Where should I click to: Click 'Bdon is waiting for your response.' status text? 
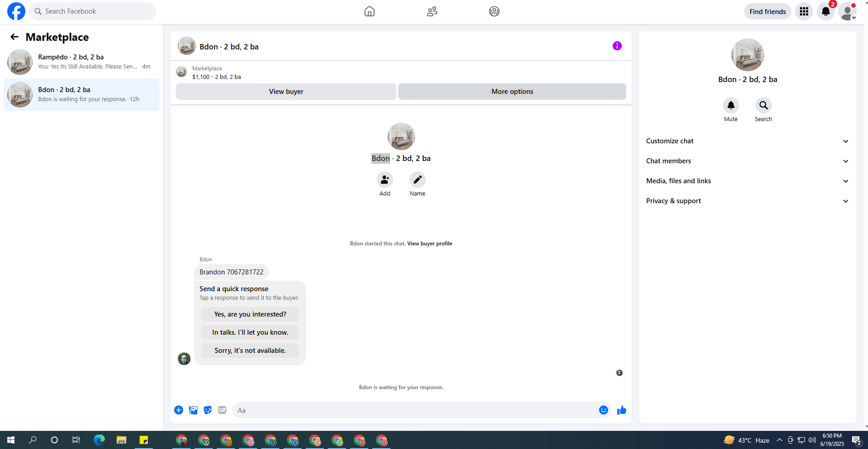pyautogui.click(x=401, y=387)
